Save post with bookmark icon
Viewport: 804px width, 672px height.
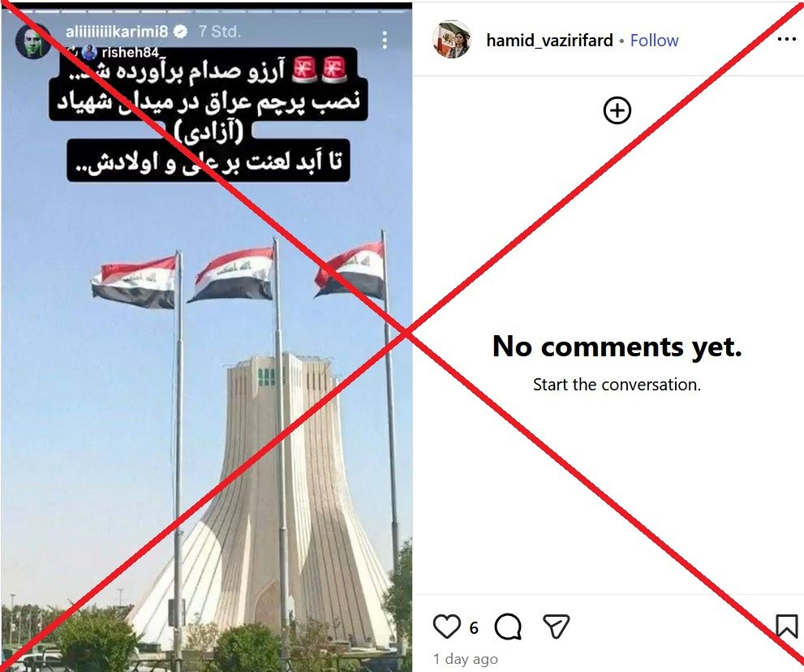787,627
